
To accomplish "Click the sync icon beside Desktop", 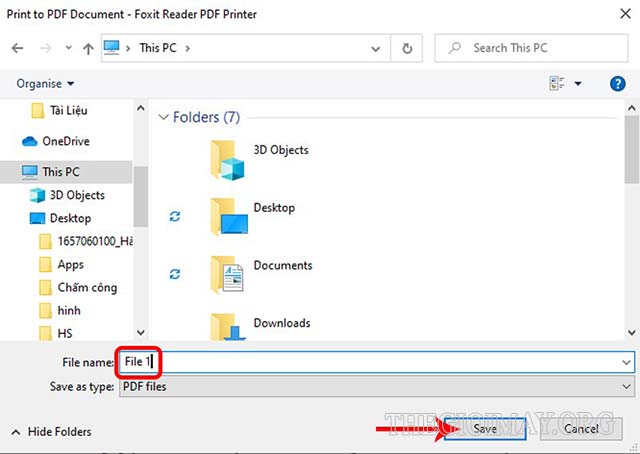I will (x=175, y=216).
